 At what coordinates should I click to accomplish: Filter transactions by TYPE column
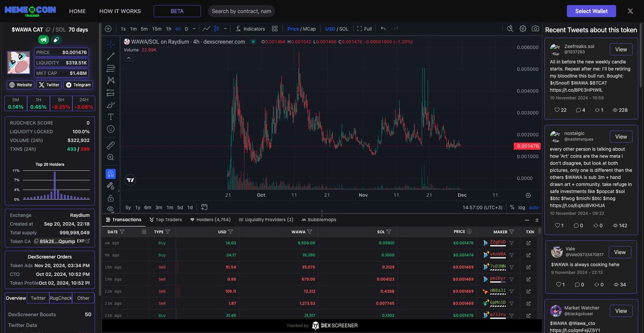click(x=168, y=232)
